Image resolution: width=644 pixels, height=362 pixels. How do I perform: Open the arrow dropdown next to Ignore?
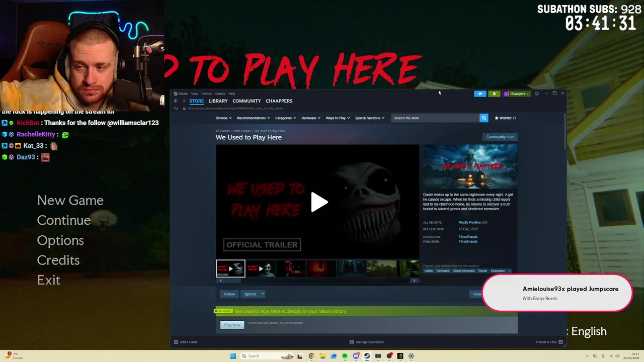point(262,294)
